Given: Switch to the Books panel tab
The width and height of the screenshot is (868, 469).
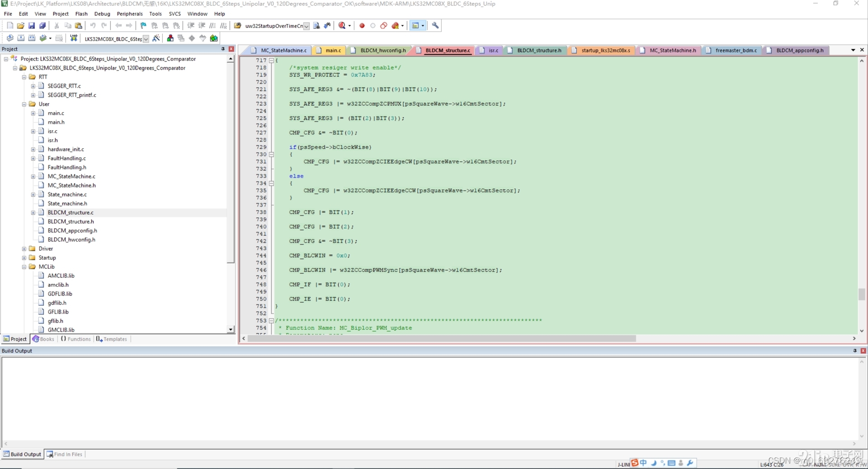Looking at the screenshot, I should [x=43, y=339].
